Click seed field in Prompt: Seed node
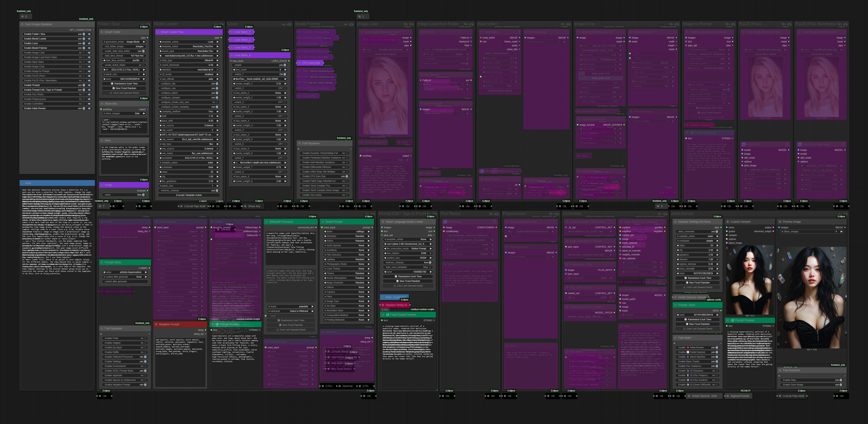The width and height of the screenshot is (868, 424). pos(697,315)
